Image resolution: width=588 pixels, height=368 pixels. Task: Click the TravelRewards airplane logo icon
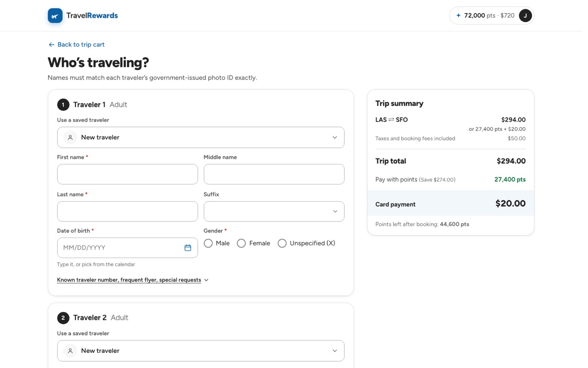tap(55, 16)
